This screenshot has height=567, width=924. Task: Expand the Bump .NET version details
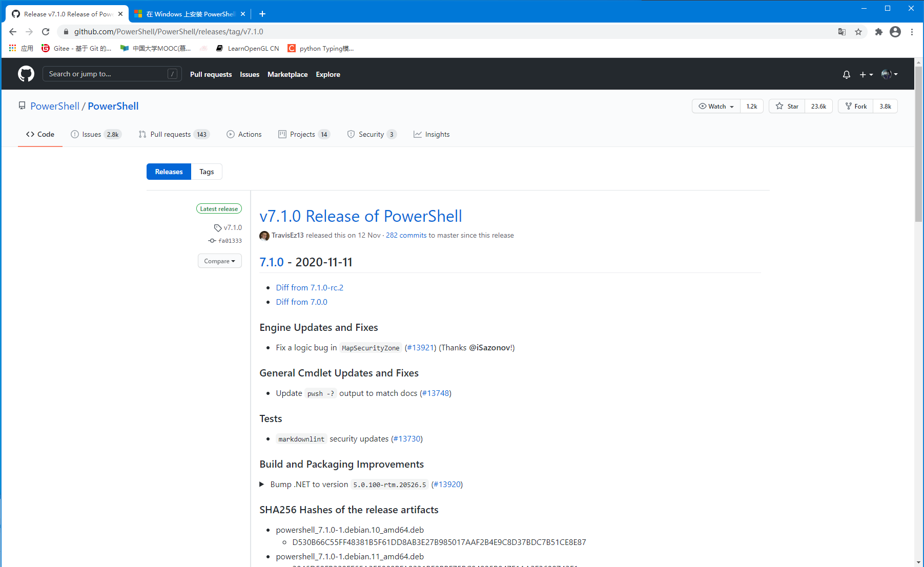[262, 484]
